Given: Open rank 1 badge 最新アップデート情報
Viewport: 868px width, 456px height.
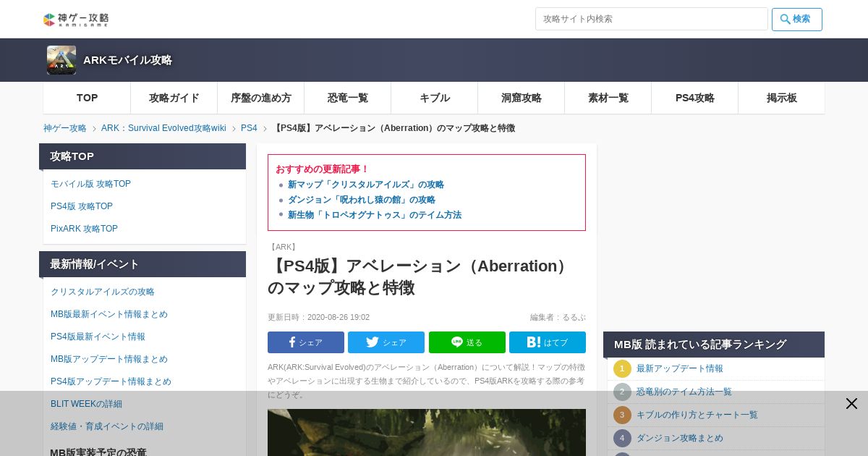Looking at the screenshot, I should point(622,368).
